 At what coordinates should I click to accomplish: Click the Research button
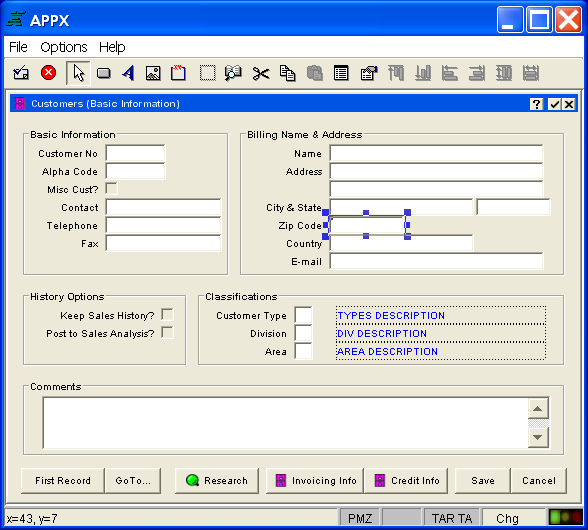[x=217, y=480]
